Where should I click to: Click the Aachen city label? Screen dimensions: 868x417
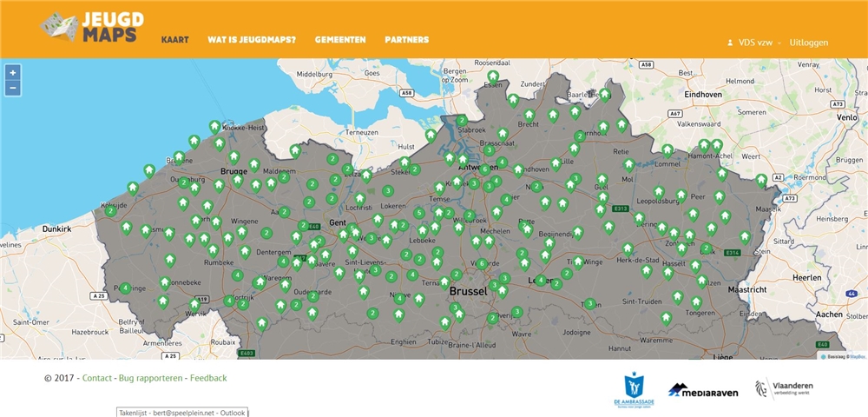tap(829, 314)
